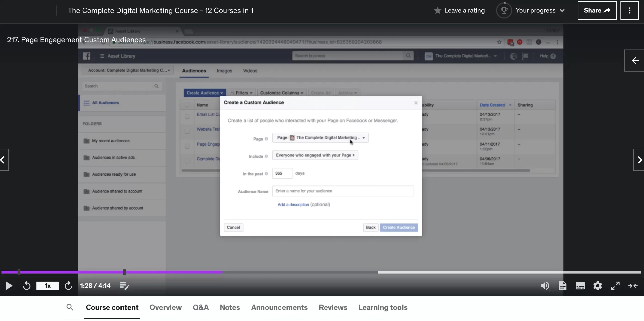Enter fullscreen mode
The image size is (644, 321).
click(615, 286)
